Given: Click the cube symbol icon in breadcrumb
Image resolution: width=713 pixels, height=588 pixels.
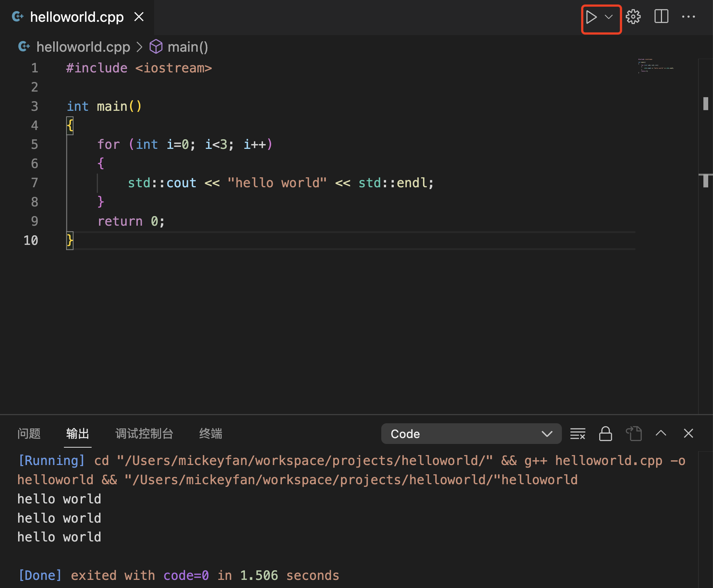Looking at the screenshot, I should pyautogui.click(x=156, y=47).
